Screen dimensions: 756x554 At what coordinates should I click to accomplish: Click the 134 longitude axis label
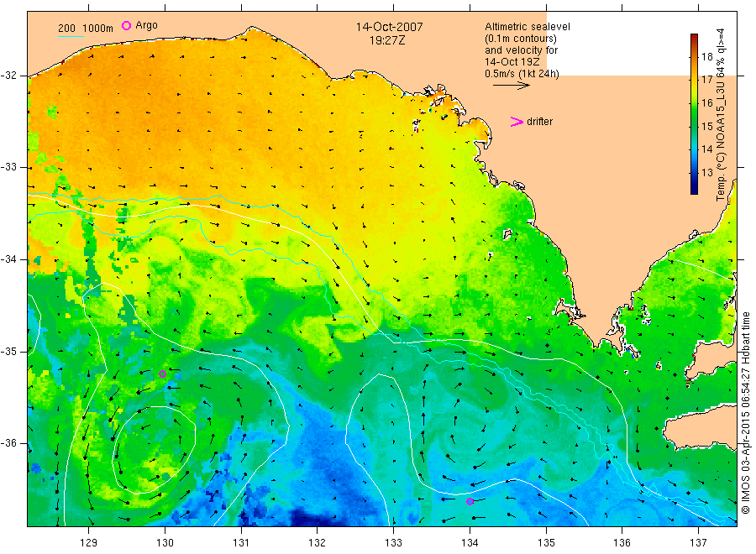470,542
